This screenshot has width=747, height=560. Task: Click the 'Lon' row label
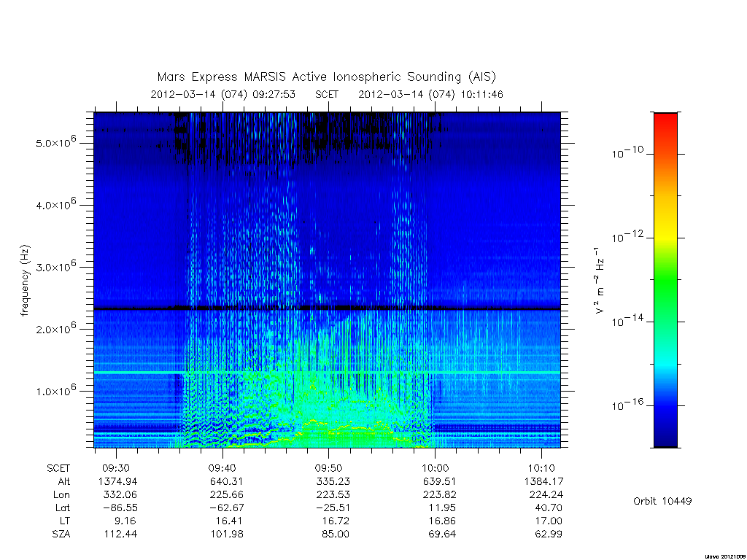(x=61, y=495)
